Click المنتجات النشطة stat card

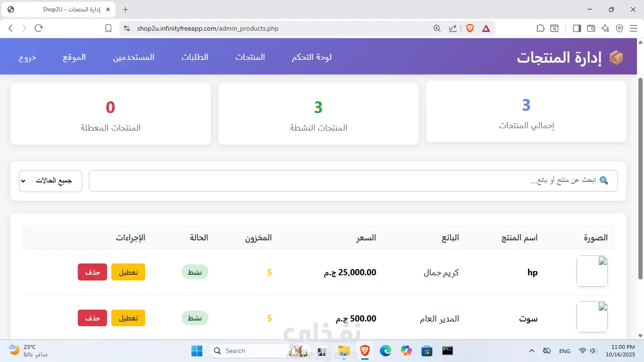pos(318,114)
